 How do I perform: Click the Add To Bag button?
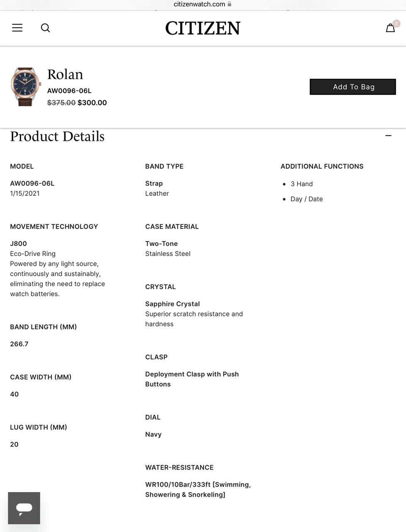(353, 87)
